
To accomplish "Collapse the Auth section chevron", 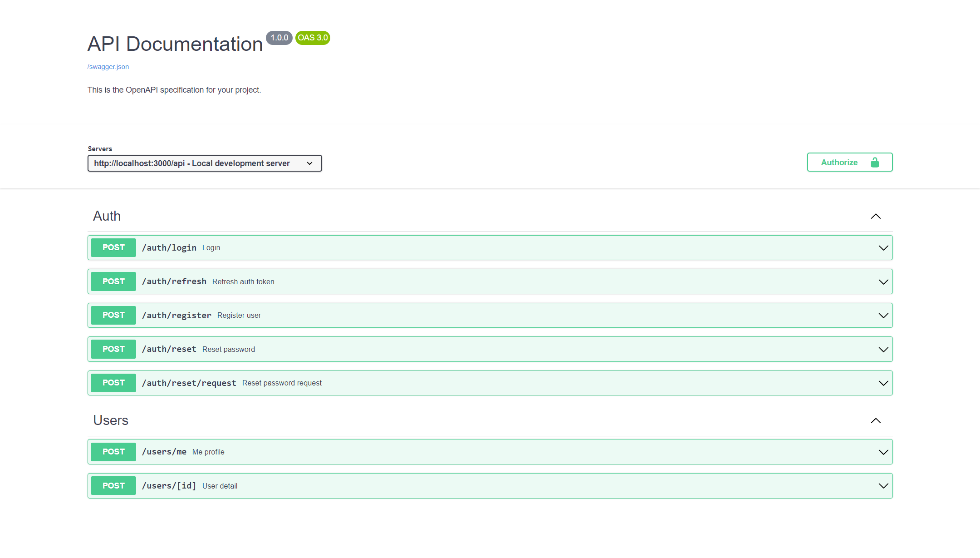I will 876,217.
